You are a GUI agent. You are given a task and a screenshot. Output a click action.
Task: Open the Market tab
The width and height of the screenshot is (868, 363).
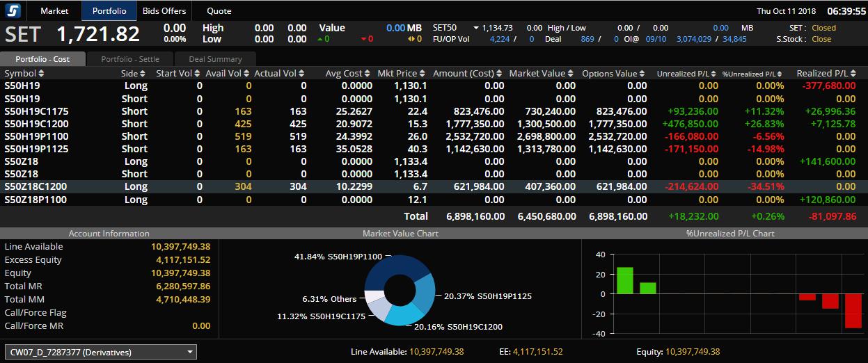[54, 10]
